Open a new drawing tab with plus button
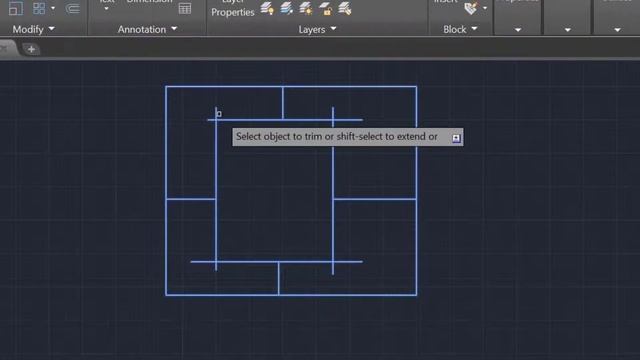The width and height of the screenshot is (640, 360). coord(31,49)
